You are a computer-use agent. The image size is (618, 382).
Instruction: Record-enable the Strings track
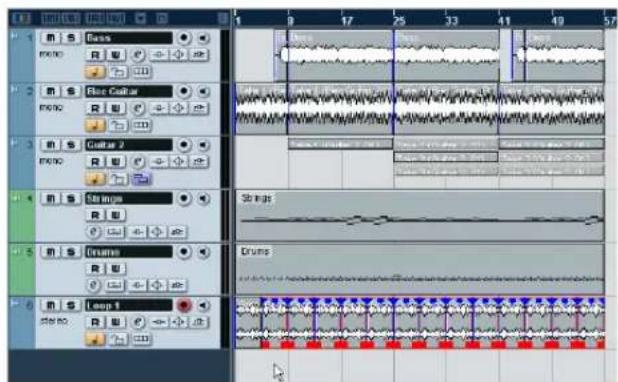(184, 199)
